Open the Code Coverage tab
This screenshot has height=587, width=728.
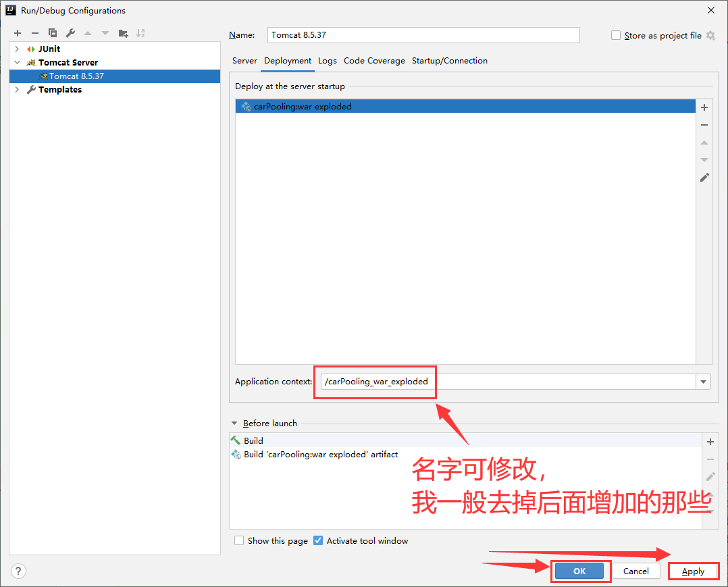374,61
